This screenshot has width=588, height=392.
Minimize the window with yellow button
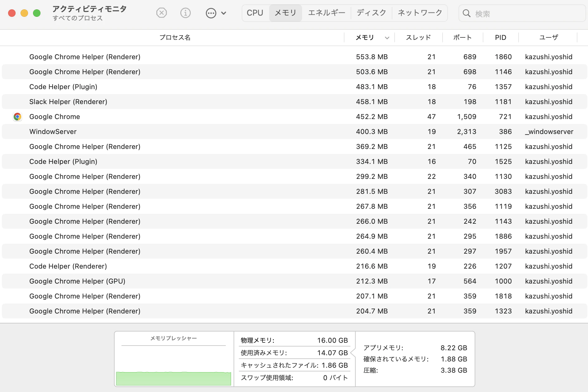click(x=24, y=13)
